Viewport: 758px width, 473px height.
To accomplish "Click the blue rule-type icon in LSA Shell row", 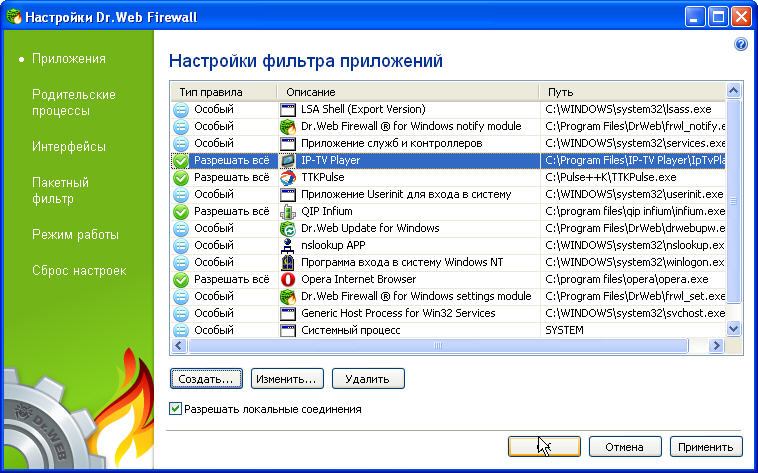I will pyautogui.click(x=181, y=109).
